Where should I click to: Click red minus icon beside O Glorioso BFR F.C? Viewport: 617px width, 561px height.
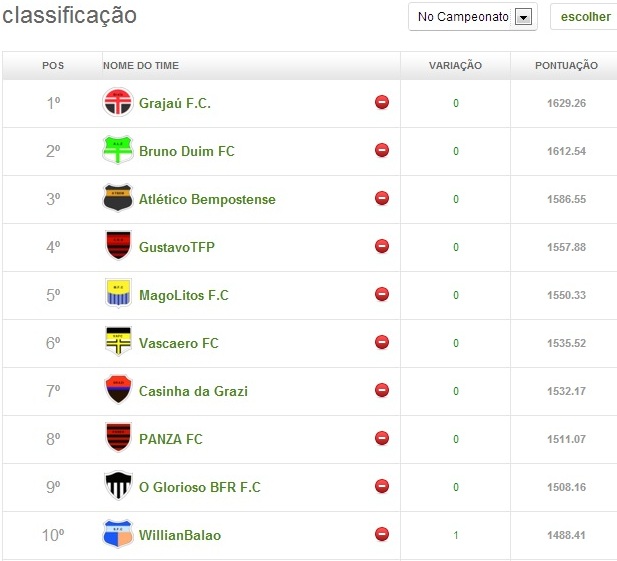click(x=382, y=486)
